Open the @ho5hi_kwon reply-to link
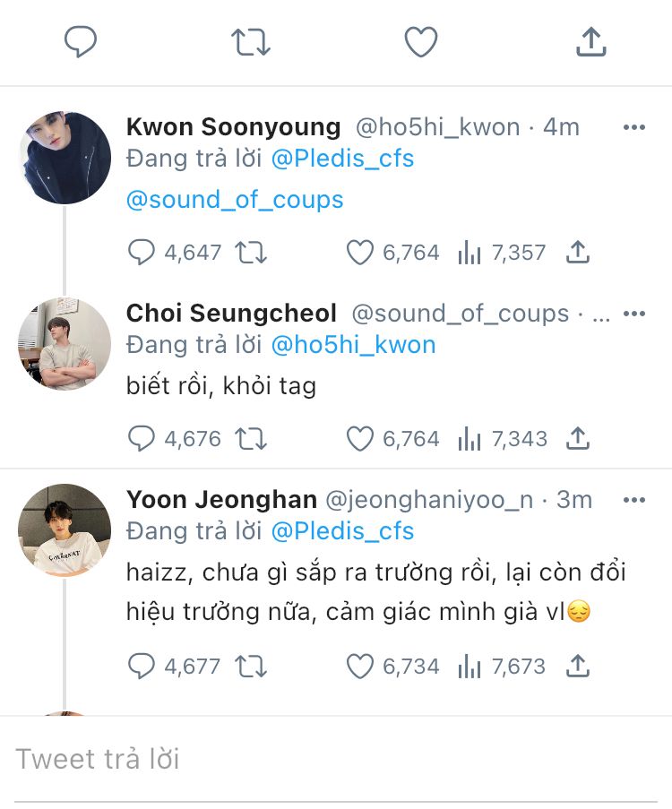The width and height of the screenshot is (672, 809). (x=353, y=344)
